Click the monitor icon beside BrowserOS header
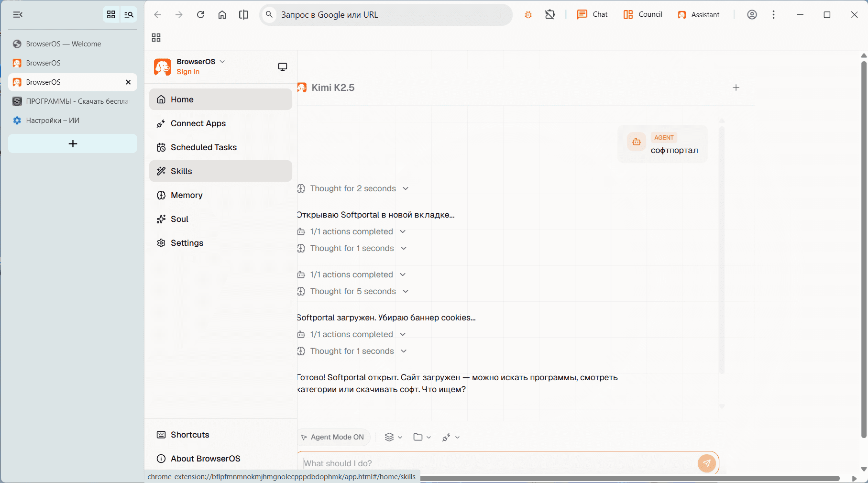The height and width of the screenshot is (483, 868). click(x=283, y=67)
